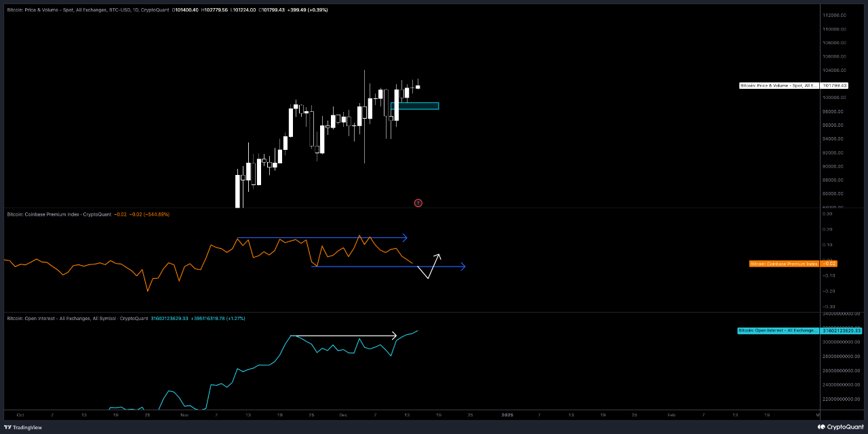The width and height of the screenshot is (868, 434).
Task: Click the Bitcoin Price & Volume name label on right
Action: (780, 85)
